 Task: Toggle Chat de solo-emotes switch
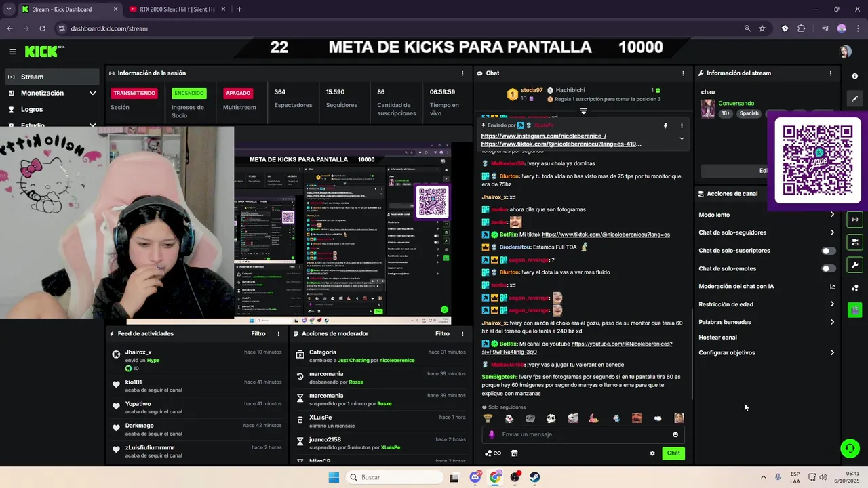pyautogui.click(x=829, y=268)
